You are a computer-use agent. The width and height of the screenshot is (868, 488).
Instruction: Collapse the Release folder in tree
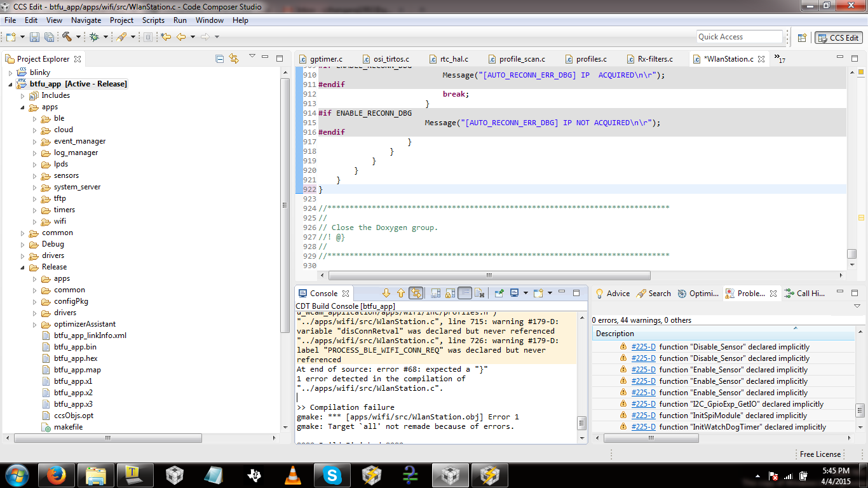tap(24, 267)
